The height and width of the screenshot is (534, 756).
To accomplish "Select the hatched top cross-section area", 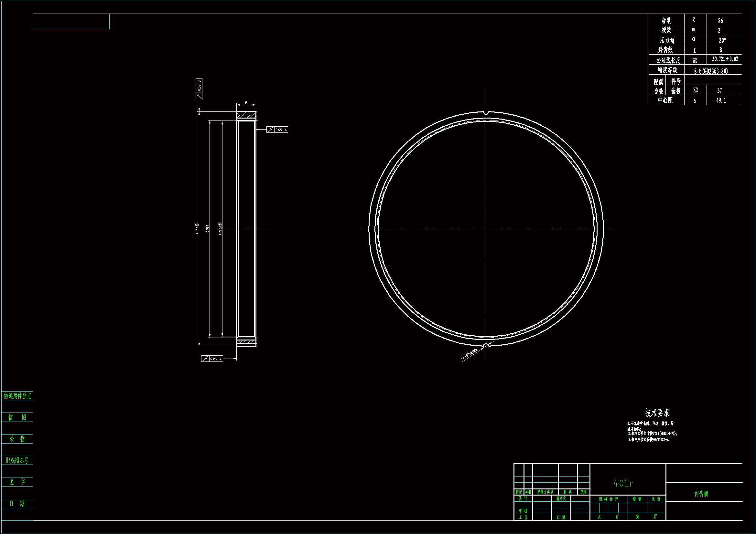I will tap(246, 115).
